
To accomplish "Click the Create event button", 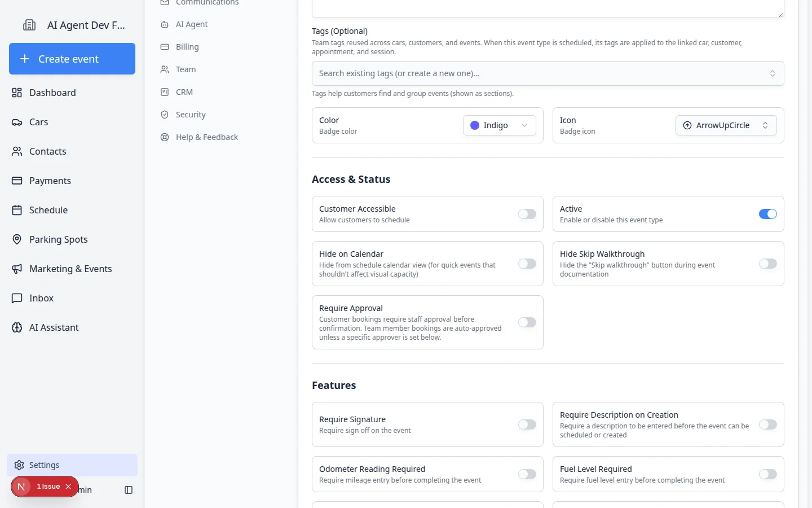I will click(x=72, y=59).
